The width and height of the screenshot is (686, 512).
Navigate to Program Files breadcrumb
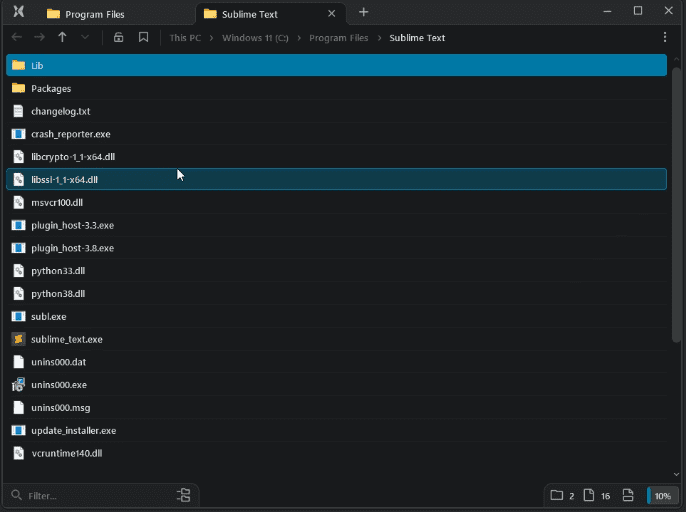point(339,38)
